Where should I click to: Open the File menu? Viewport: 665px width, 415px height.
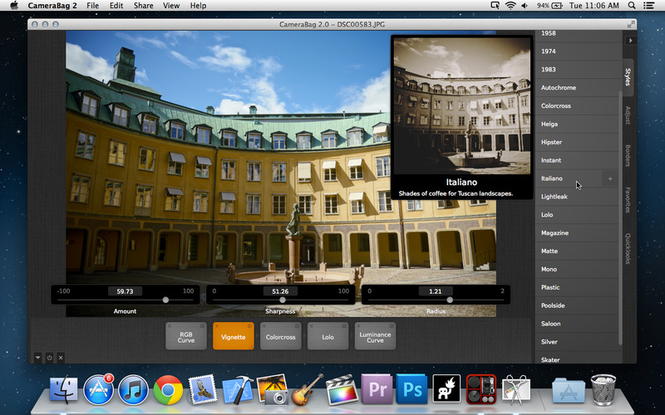click(92, 6)
